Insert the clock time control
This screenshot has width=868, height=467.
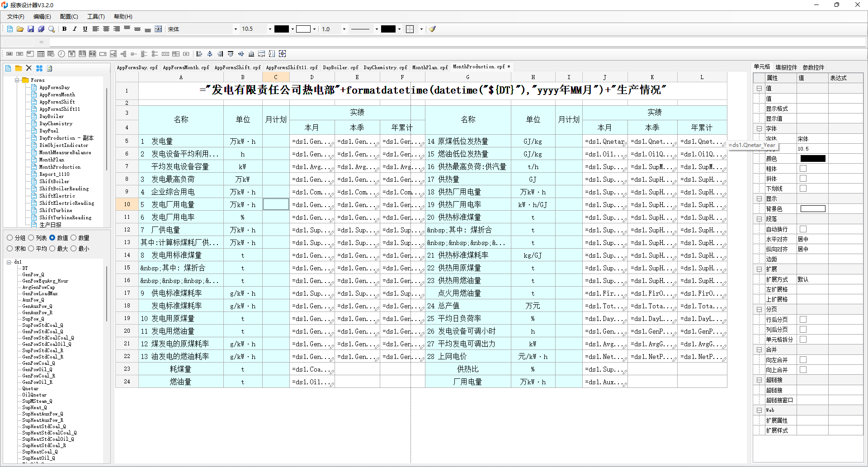(x=61, y=54)
